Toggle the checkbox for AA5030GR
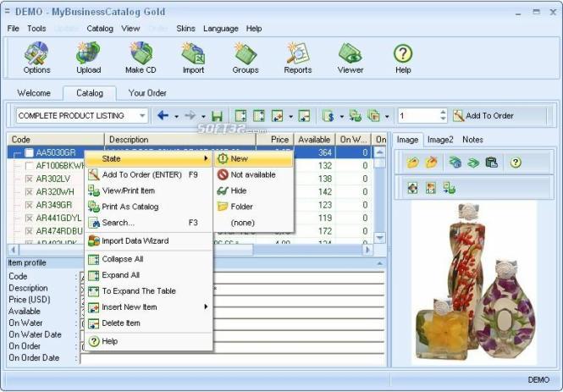This screenshot has height=392, width=563. pos(29,153)
